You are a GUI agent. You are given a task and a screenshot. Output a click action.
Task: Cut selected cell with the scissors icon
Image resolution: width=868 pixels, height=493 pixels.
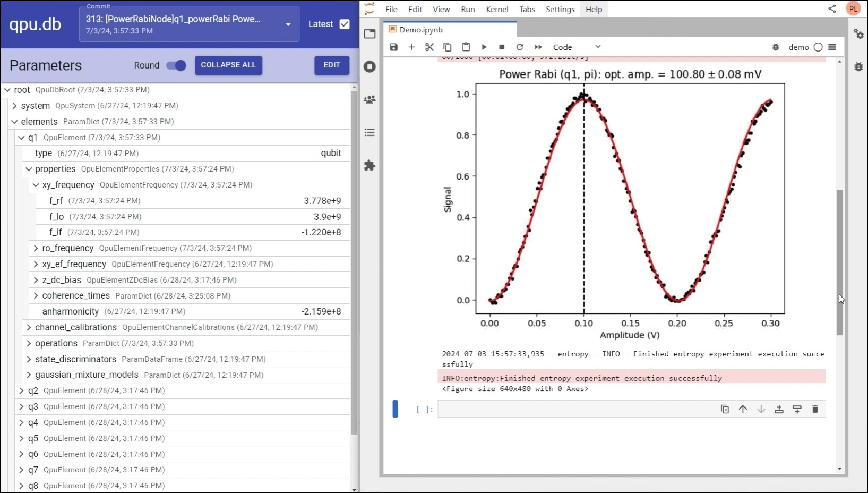coord(429,47)
